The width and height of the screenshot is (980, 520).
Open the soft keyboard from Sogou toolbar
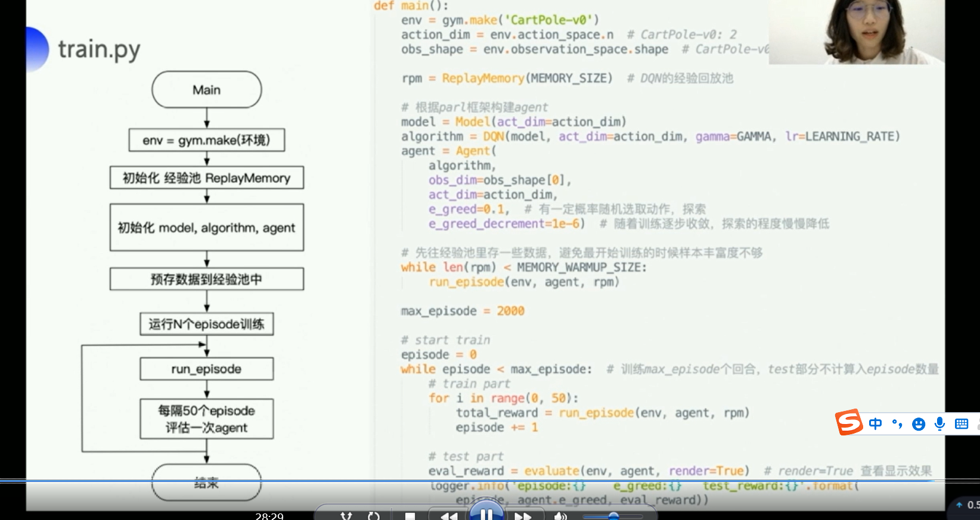click(x=962, y=424)
